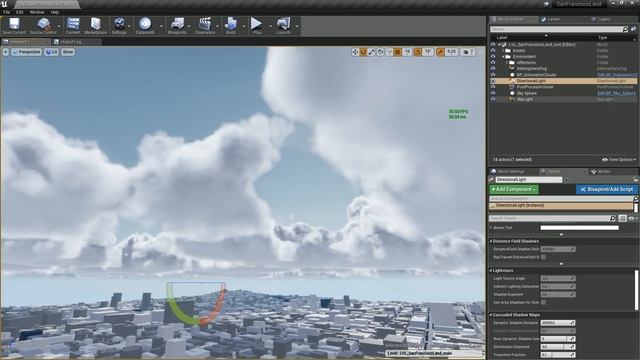Collapse the Cascaded Shadow Maps section
640x360 pixels.
491,315
